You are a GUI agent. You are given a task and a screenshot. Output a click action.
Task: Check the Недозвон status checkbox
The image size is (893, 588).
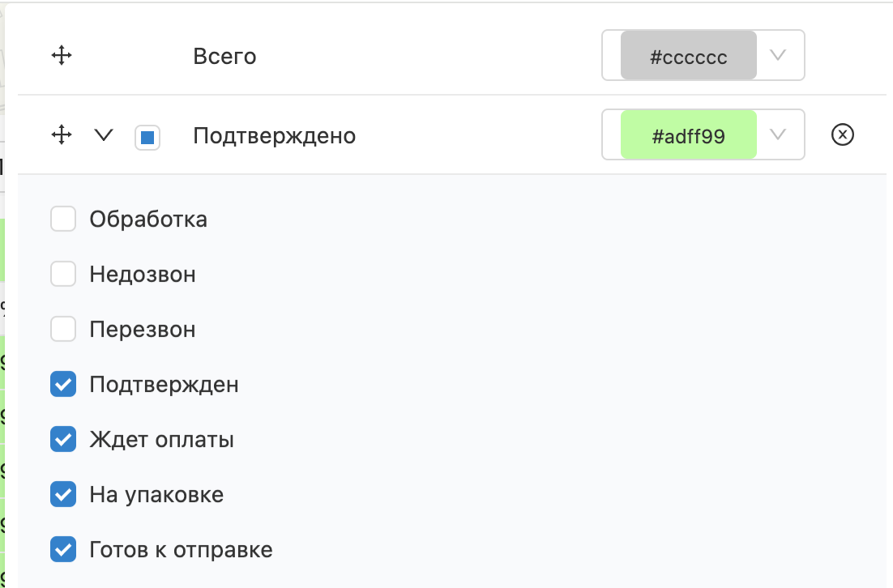coord(63,274)
